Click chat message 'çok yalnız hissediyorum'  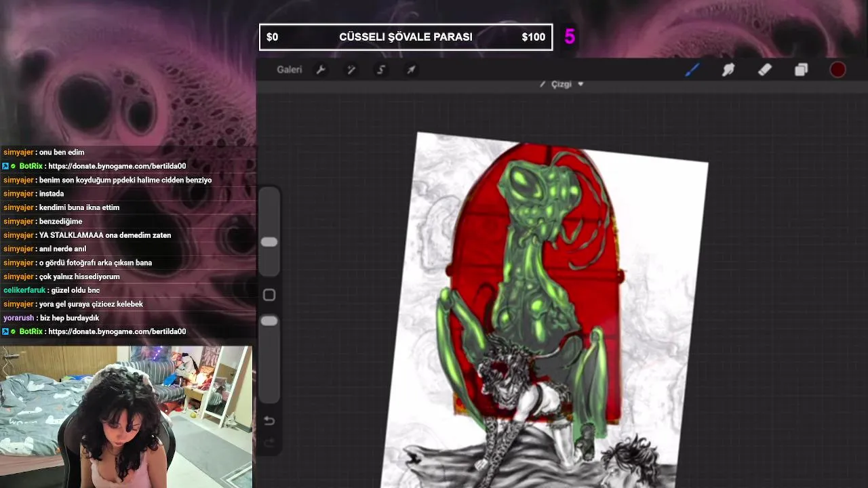pyautogui.click(x=79, y=277)
